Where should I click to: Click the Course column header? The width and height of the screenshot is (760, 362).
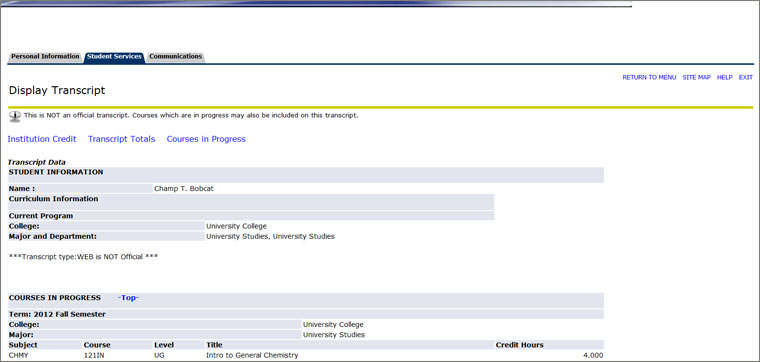click(97, 346)
